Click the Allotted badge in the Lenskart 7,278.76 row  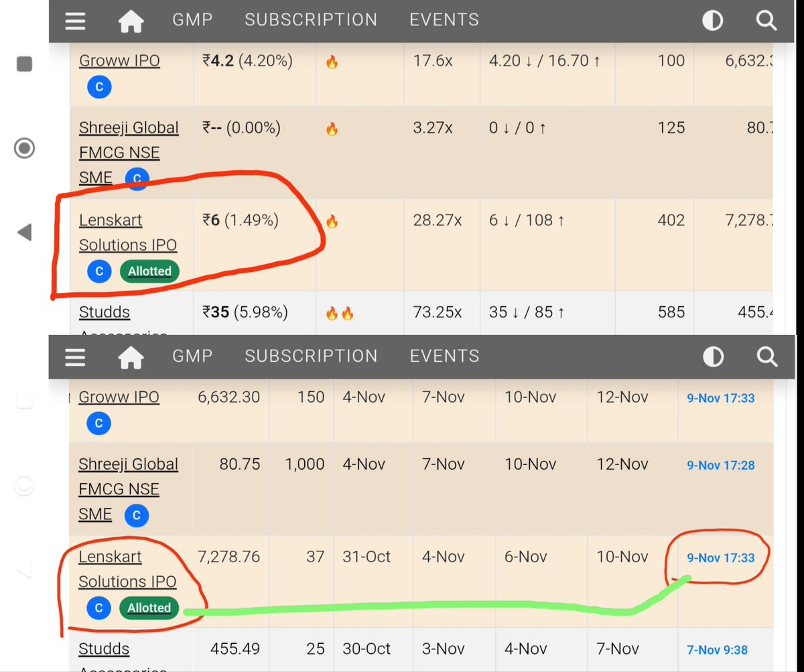point(149,608)
